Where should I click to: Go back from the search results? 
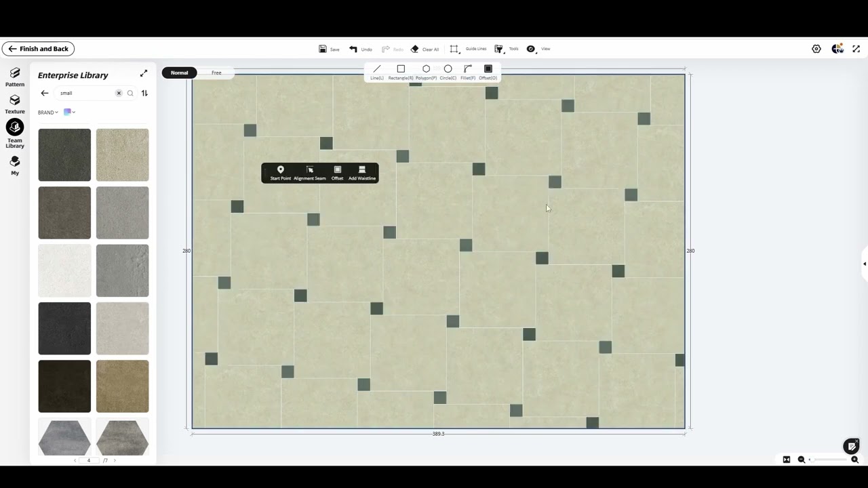[x=45, y=93]
